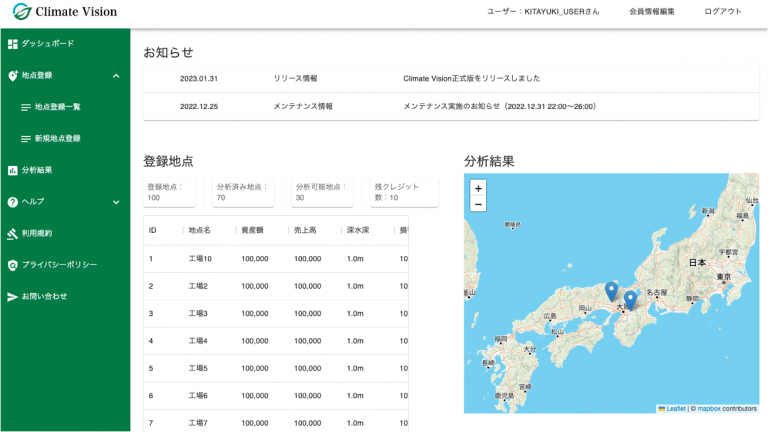Select the 工場4 row name
768x432 pixels.
[x=198, y=341]
